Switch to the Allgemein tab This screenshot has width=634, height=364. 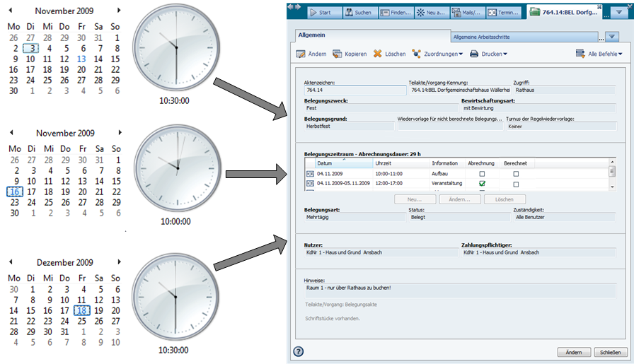tap(311, 34)
